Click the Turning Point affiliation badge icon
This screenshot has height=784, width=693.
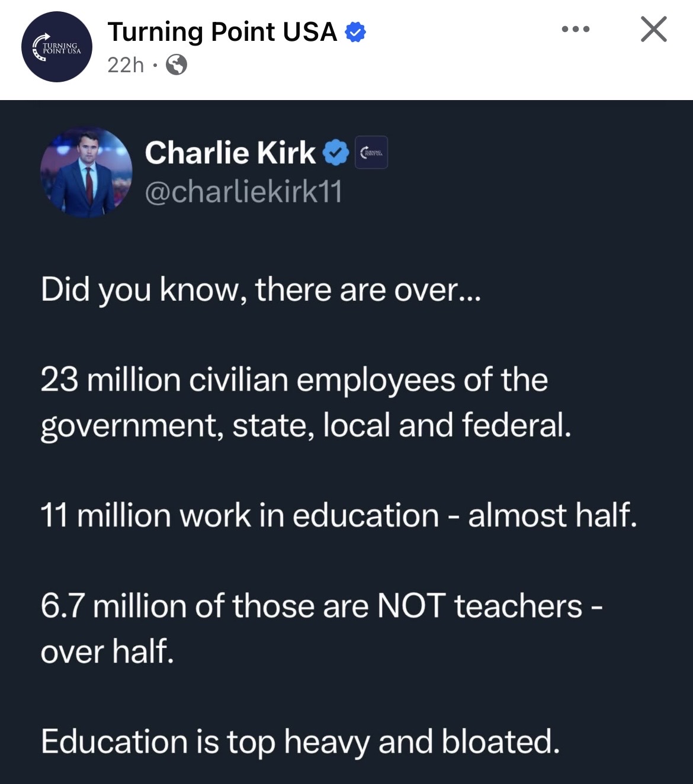click(371, 153)
